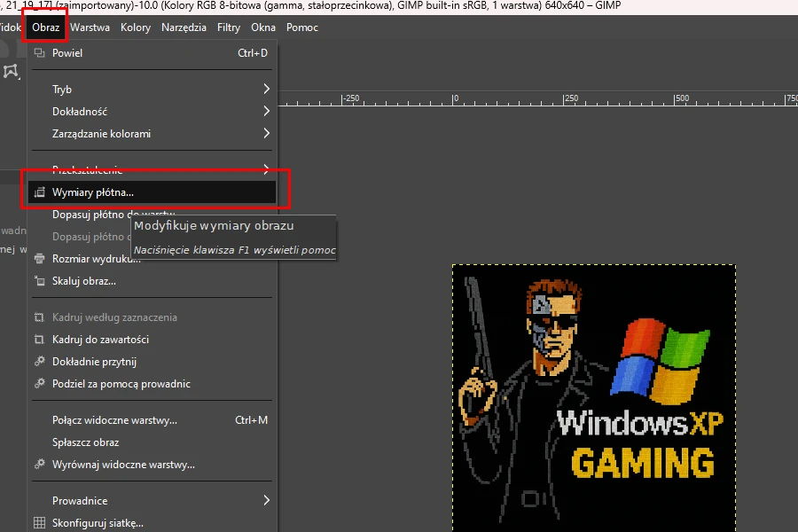Click the grid icon beside Skonfiguruj siatkę

pyautogui.click(x=39, y=523)
